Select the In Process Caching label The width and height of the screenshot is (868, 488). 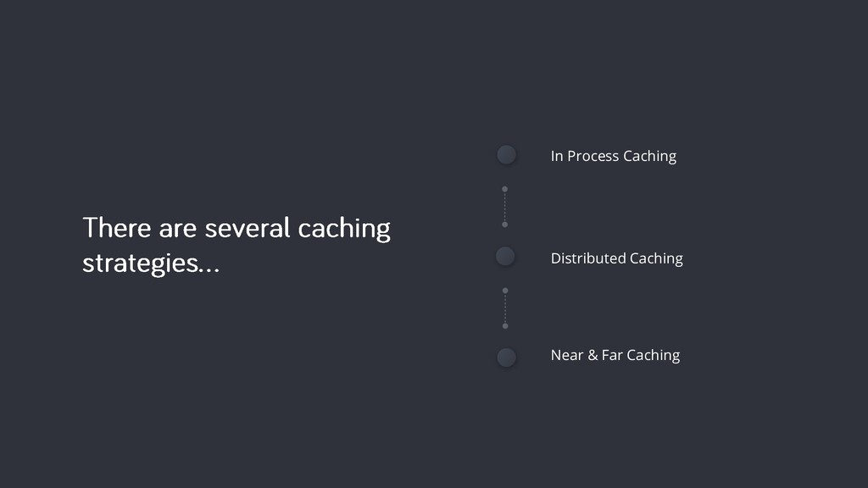pyautogui.click(x=614, y=157)
